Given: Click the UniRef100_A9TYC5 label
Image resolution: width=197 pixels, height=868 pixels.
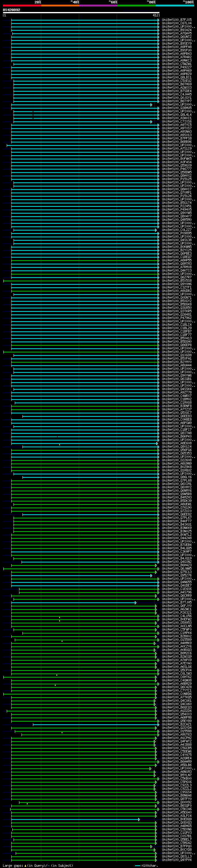Looking at the screenshot, I should pyautogui.click(x=177, y=125).
